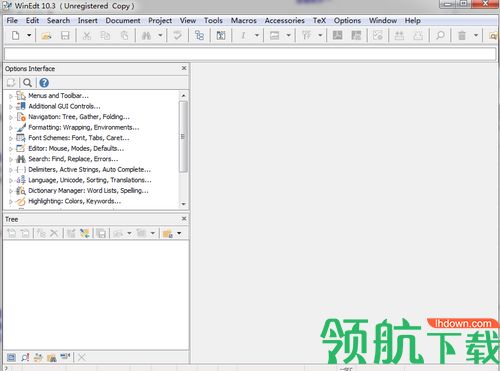
Task: Open the dropdown arrow next to the binoculars icon
Action: coord(160,35)
